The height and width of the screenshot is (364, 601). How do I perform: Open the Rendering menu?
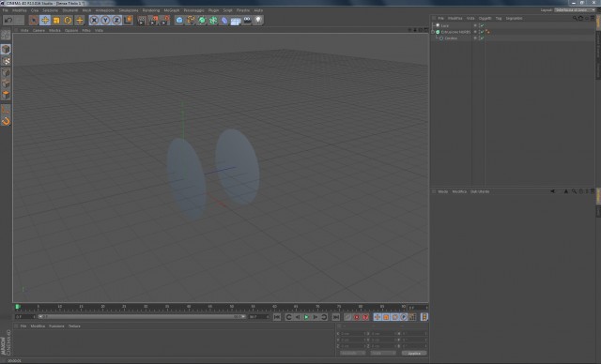coord(151,10)
